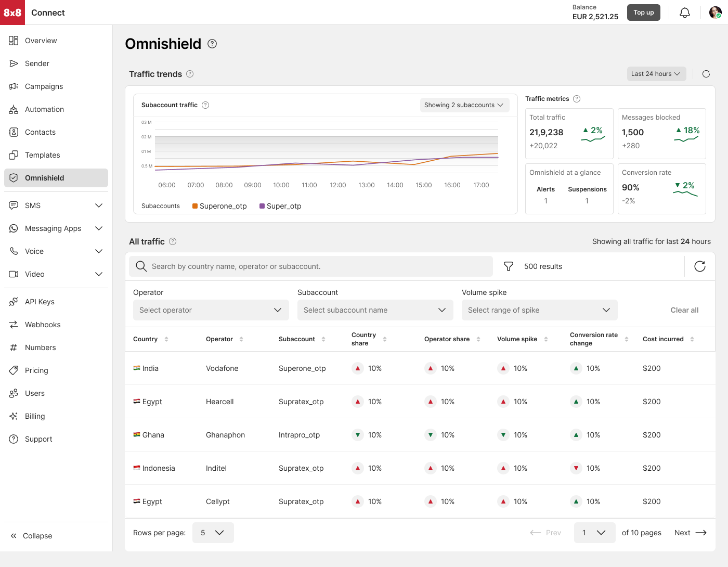Open Select range of spike dropdown
Screen dimensions: 728x567
point(540,310)
